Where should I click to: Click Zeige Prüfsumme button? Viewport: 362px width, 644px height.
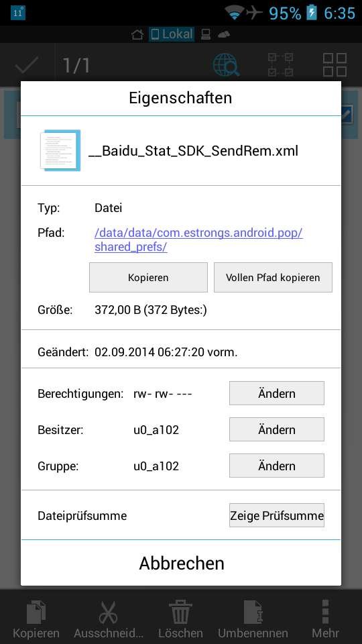click(x=277, y=515)
